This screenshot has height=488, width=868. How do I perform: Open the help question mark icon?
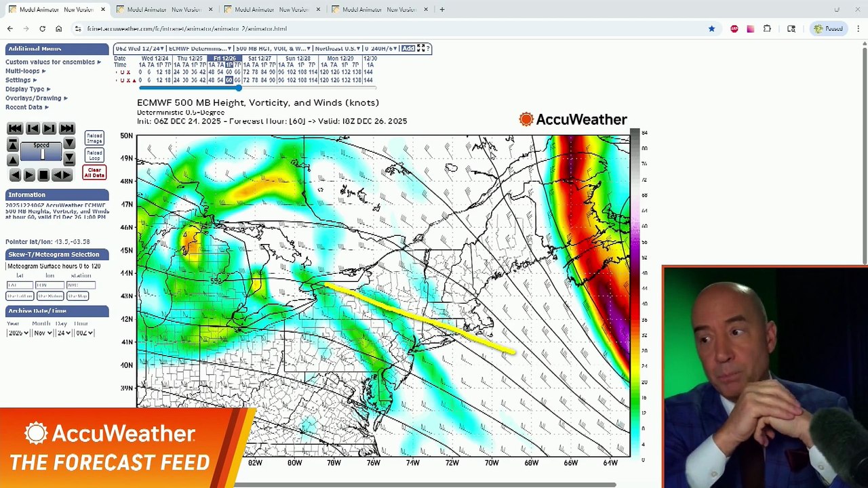point(428,49)
